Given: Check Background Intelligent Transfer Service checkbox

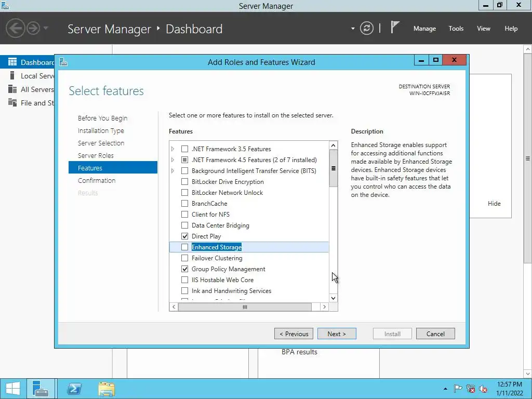Looking at the screenshot, I should (x=184, y=170).
